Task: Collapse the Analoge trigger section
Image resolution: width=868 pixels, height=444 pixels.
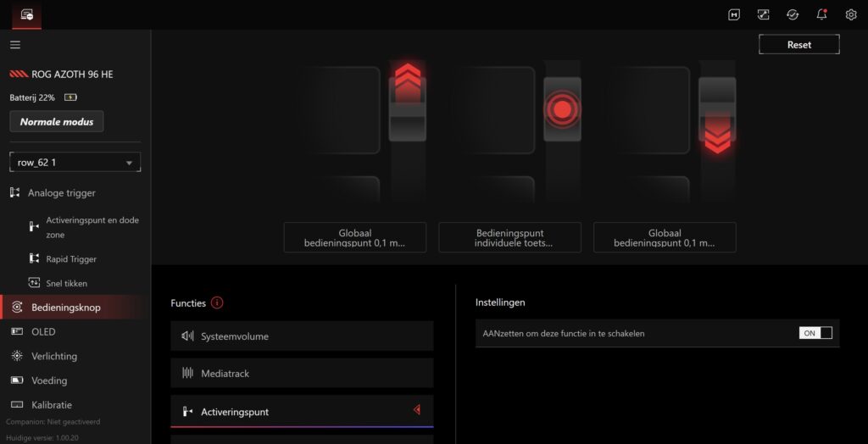Action: [x=61, y=193]
